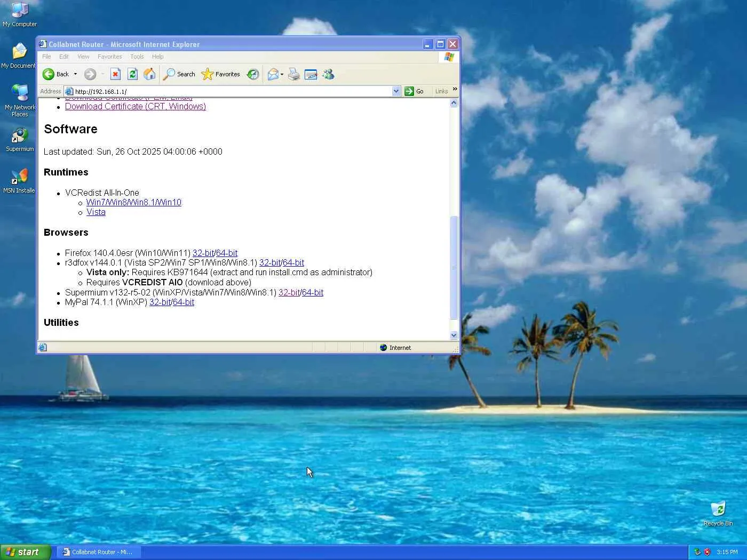
Task: Go to the Home page icon
Action: (149, 74)
